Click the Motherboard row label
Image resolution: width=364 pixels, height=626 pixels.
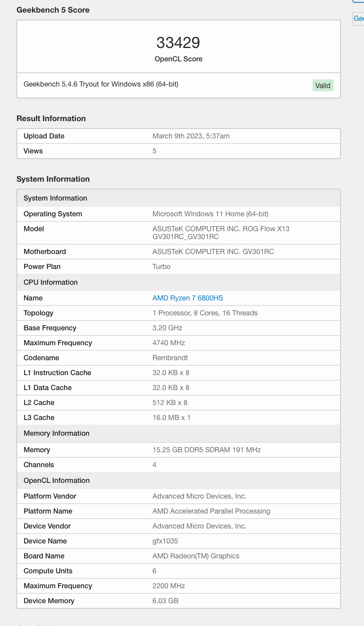[x=45, y=252]
